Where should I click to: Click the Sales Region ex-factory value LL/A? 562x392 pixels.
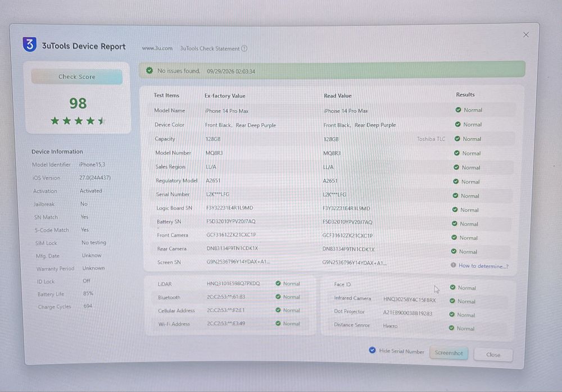pyautogui.click(x=211, y=167)
